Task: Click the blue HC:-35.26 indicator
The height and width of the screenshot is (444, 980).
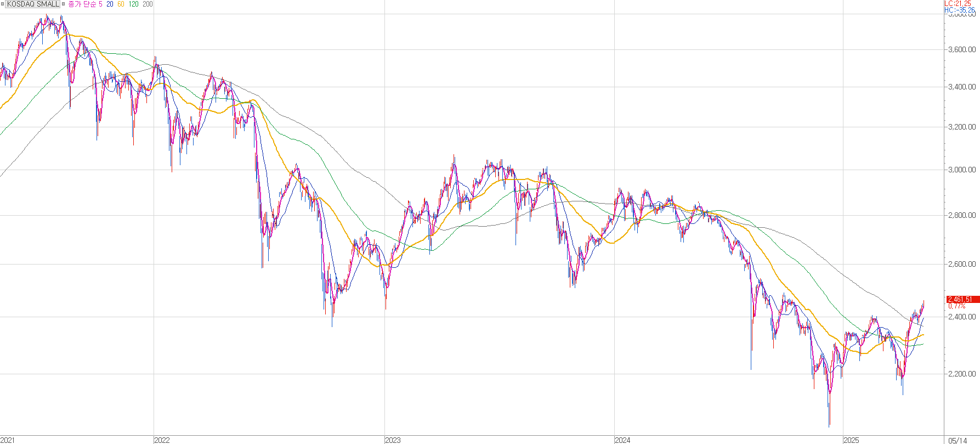Action: point(960,10)
